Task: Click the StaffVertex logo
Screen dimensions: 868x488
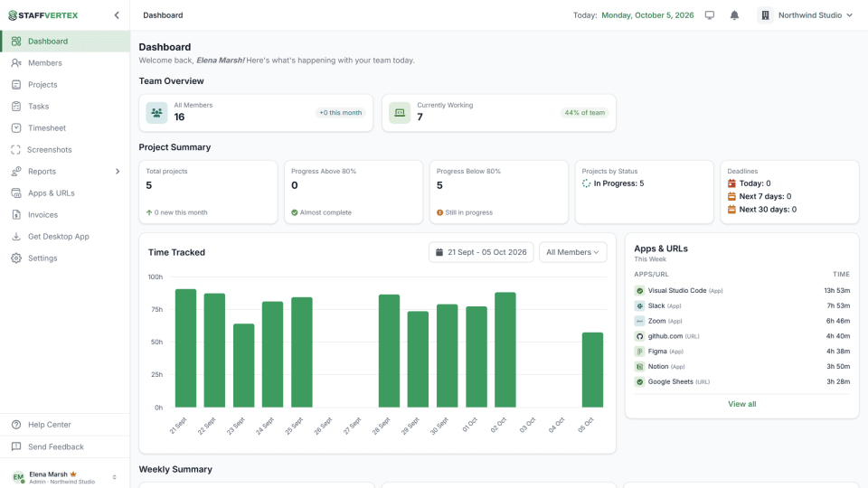Action: tap(43, 15)
